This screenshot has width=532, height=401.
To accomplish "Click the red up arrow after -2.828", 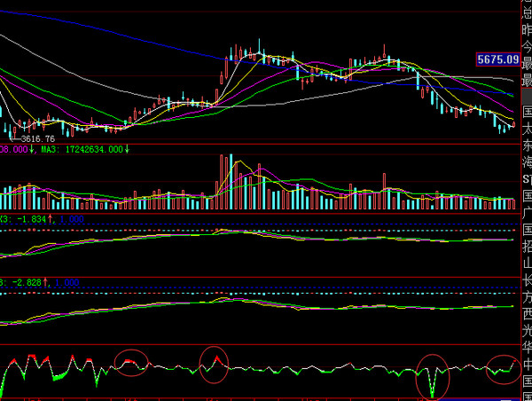I will tap(45, 282).
